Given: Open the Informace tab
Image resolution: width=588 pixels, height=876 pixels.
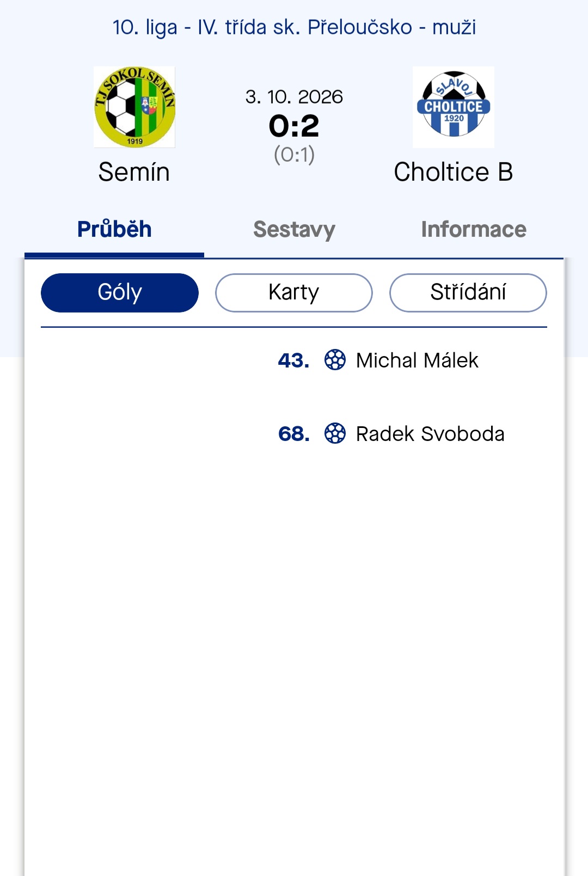Looking at the screenshot, I should (474, 229).
